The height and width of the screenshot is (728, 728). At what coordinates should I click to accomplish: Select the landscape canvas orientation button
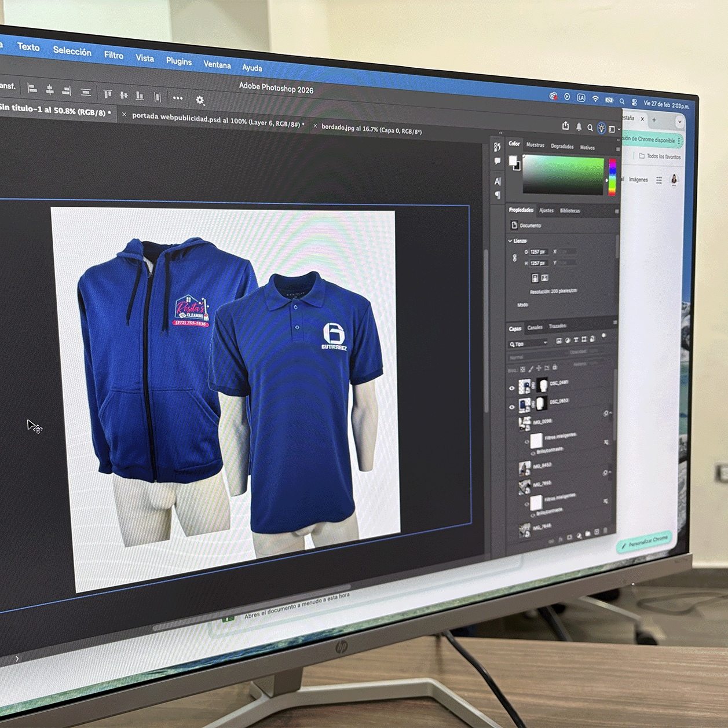pos(544,278)
